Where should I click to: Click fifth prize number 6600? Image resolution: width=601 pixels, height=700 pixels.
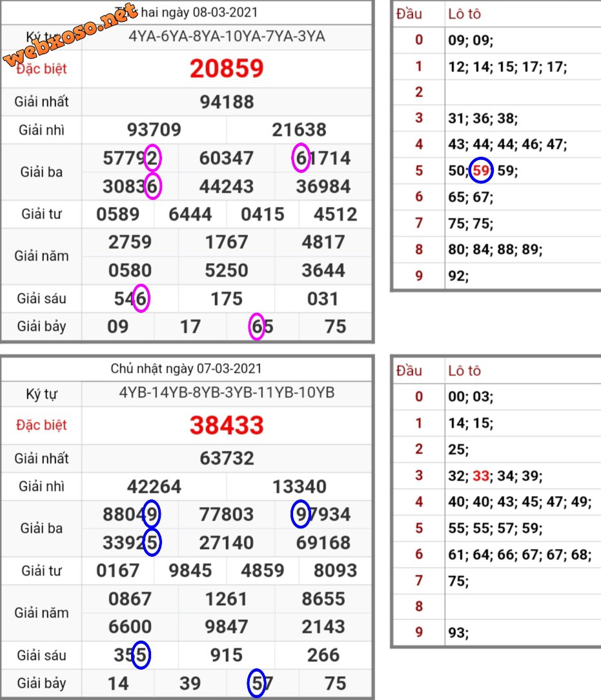click(130, 627)
